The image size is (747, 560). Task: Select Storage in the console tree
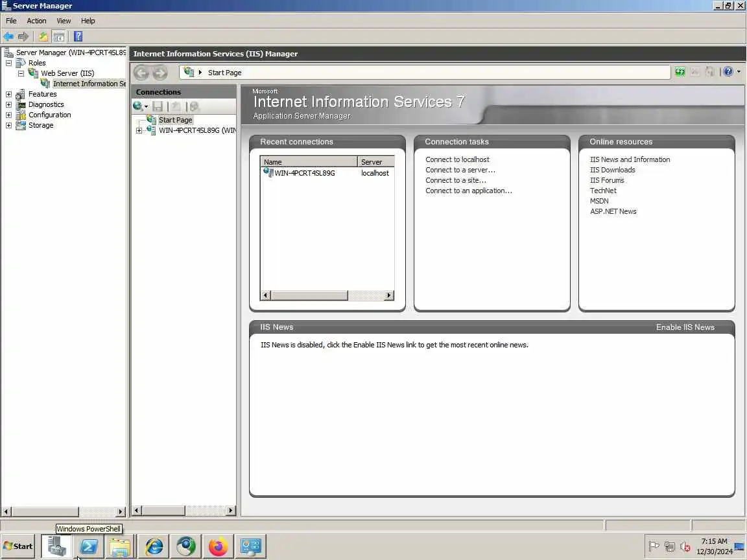41,126
